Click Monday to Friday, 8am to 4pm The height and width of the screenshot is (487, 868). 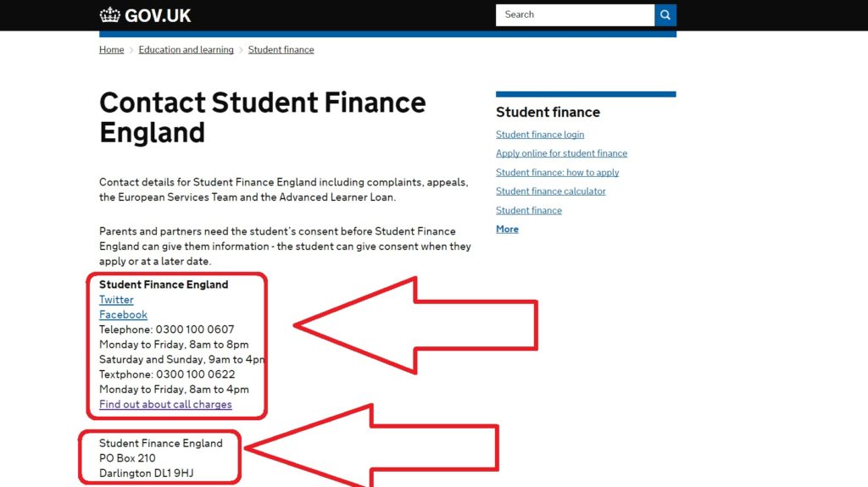coord(174,390)
